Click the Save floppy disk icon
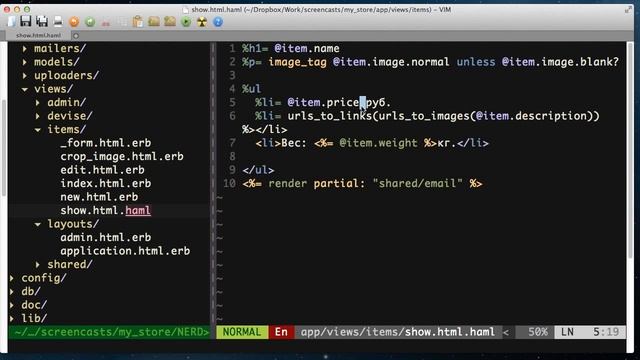Image resolution: width=640 pixels, height=360 pixels. (26, 22)
